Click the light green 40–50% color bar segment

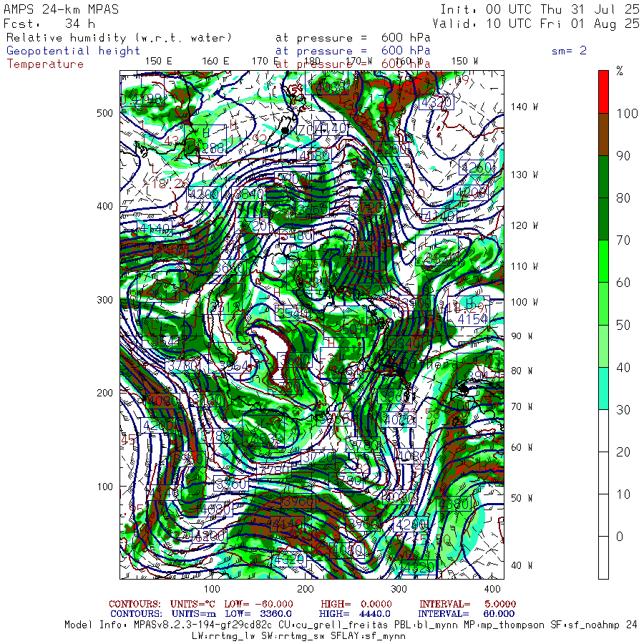point(603,346)
